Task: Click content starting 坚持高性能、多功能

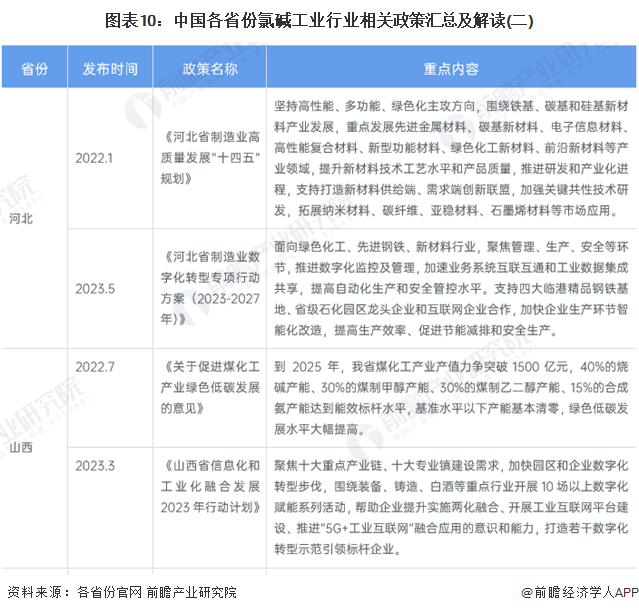Action: coord(451,158)
